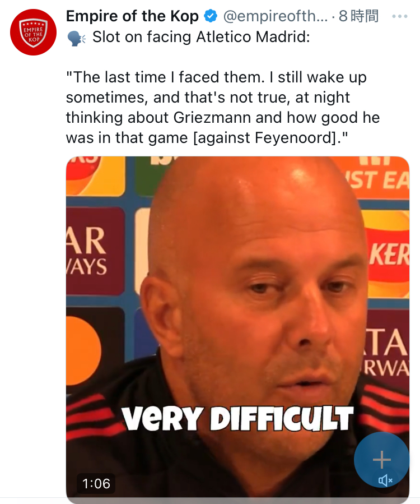
Task: Unmute the video with the speaker icon
Action: (x=385, y=480)
